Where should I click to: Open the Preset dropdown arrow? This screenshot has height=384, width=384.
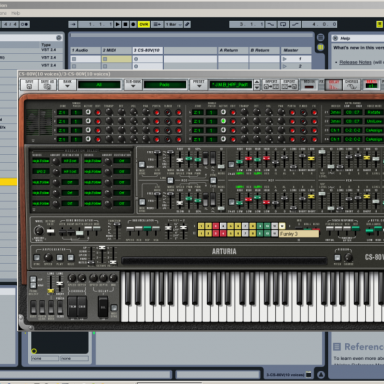click(x=198, y=85)
